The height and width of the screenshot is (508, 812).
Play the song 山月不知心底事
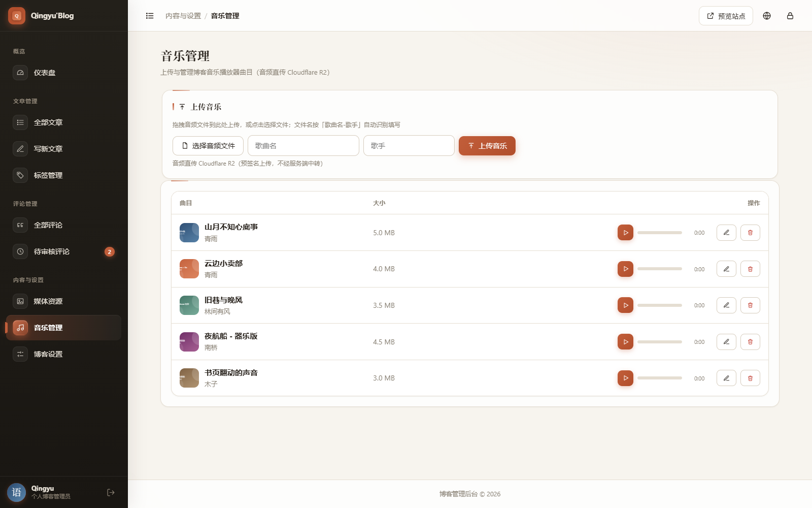625,233
